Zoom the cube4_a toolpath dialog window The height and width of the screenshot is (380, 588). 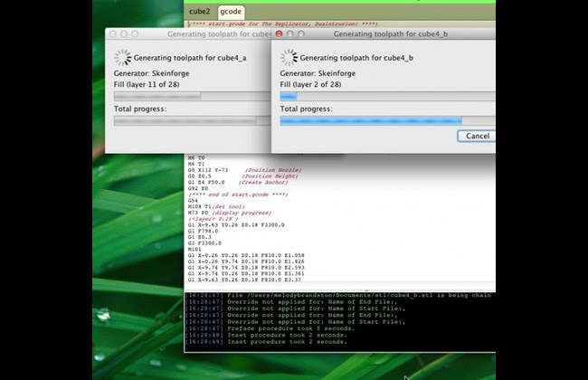tap(135, 33)
